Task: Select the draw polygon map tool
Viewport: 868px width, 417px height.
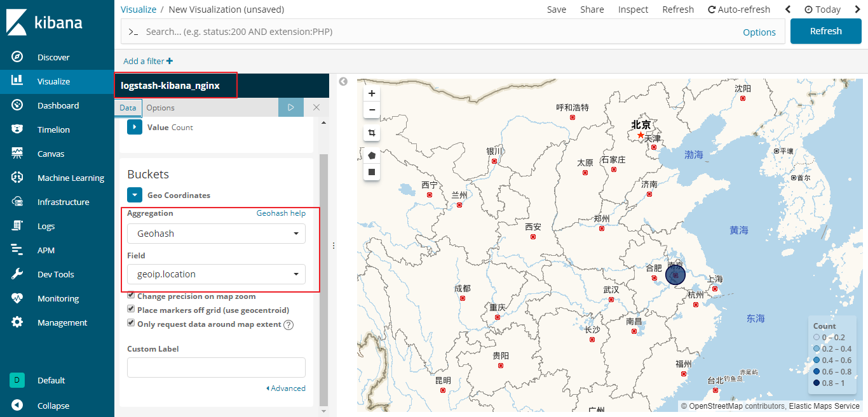Action: (372, 155)
